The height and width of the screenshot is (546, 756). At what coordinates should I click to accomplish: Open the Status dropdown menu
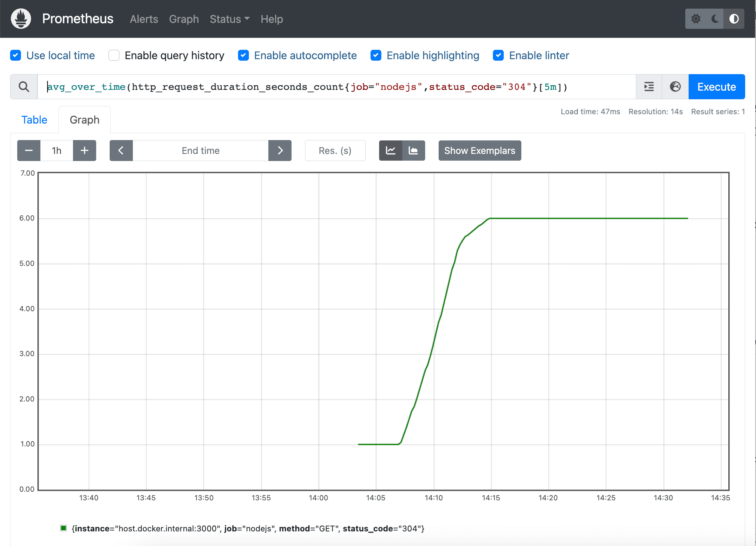tap(229, 19)
